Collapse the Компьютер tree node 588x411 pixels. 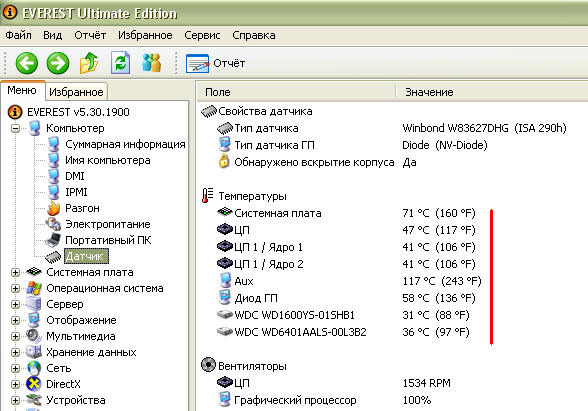(x=15, y=128)
